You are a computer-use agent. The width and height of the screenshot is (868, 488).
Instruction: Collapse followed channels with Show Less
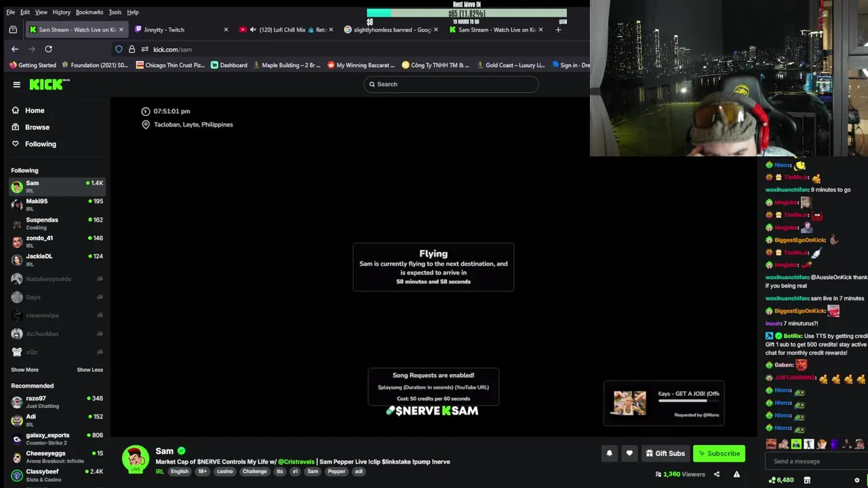(x=90, y=370)
